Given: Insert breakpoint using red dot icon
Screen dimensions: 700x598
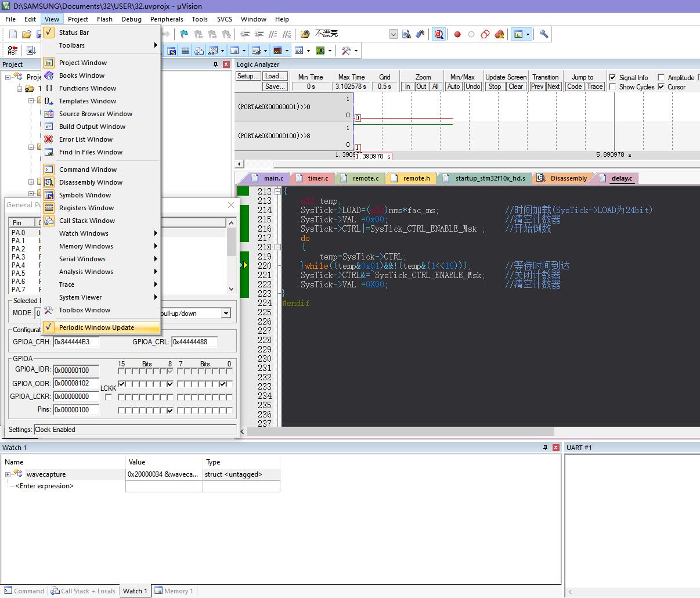Looking at the screenshot, I should click(x=457, y=34).
